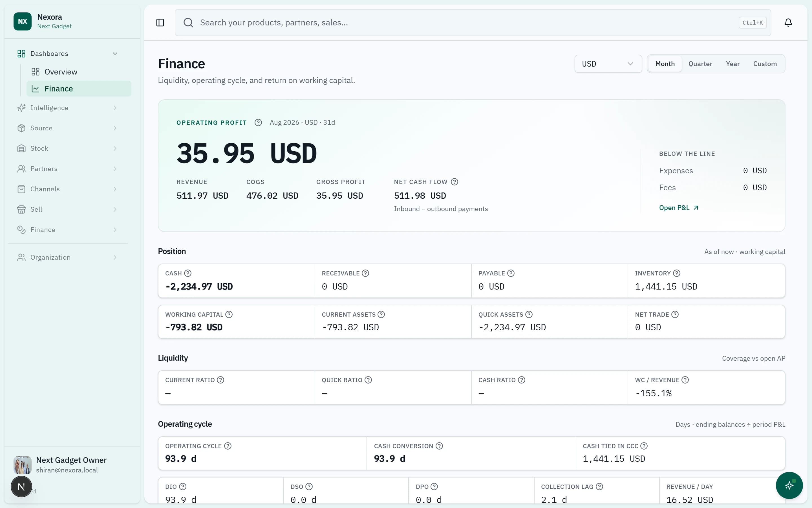812x508 pixels.
Task: Select the Month period tab
Action: click(665, 64)
